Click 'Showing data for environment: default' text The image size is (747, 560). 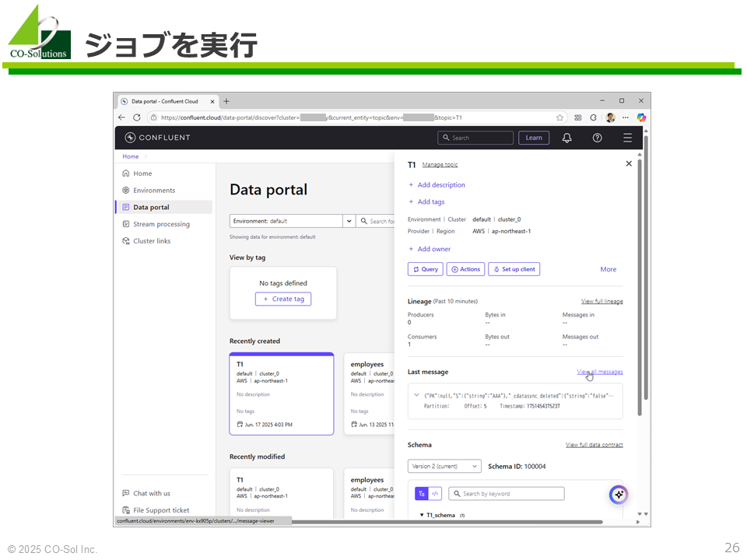click(x=272, y=237)
